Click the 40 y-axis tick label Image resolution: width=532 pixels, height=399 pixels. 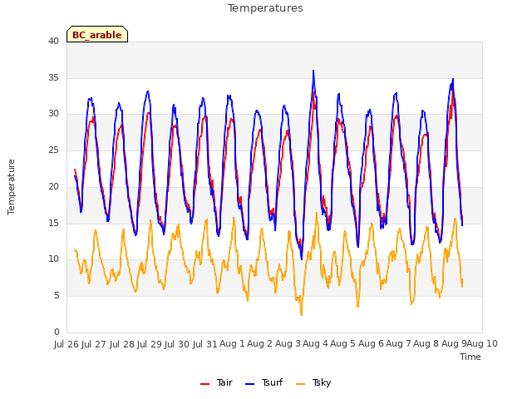(53, 42)
